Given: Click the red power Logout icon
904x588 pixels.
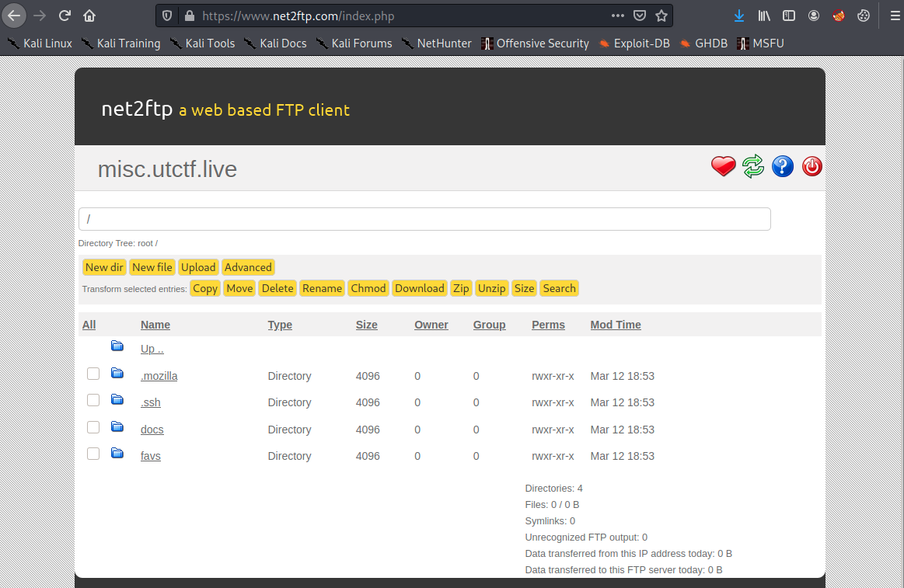Looking at the screenshot, I should pos(812,166).
